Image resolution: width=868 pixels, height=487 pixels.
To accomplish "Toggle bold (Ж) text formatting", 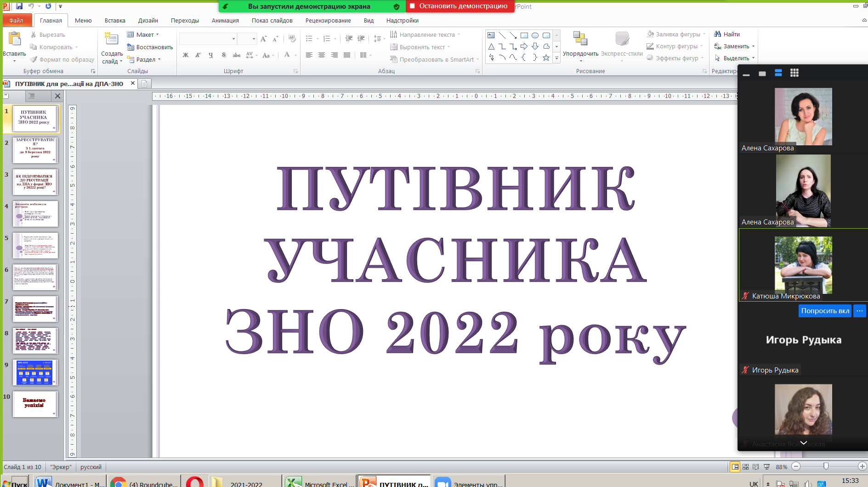I will coord(186,55).
